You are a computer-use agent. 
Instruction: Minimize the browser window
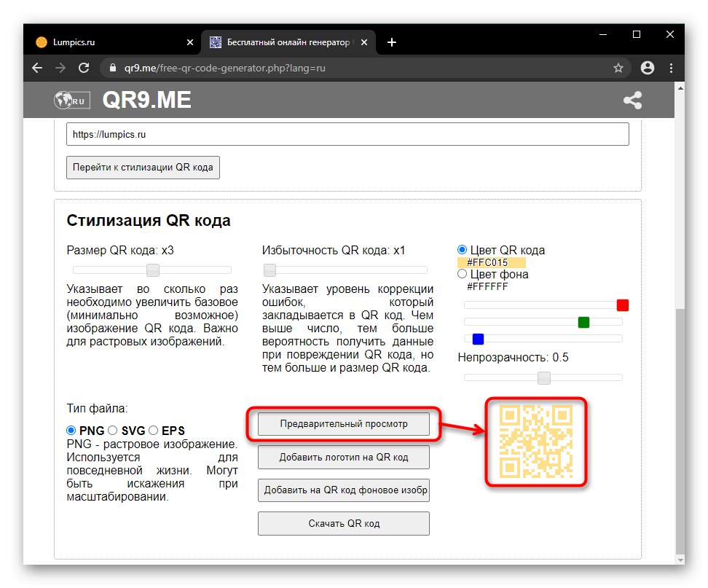point(603,34)
